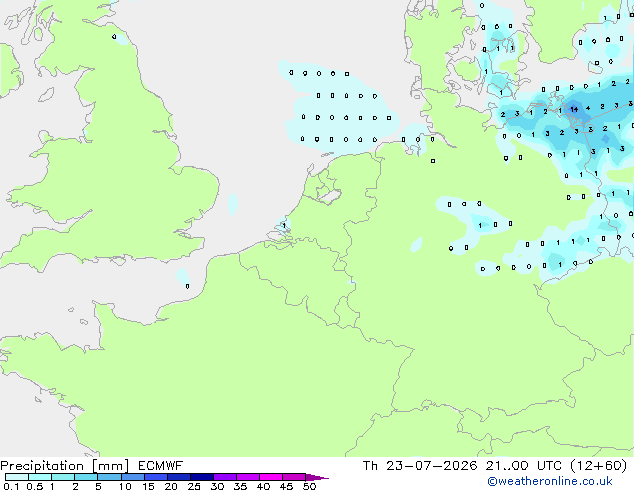Click the "ECMWF" model label
This screenshot has height=490, width=634.
coord(161,466)
